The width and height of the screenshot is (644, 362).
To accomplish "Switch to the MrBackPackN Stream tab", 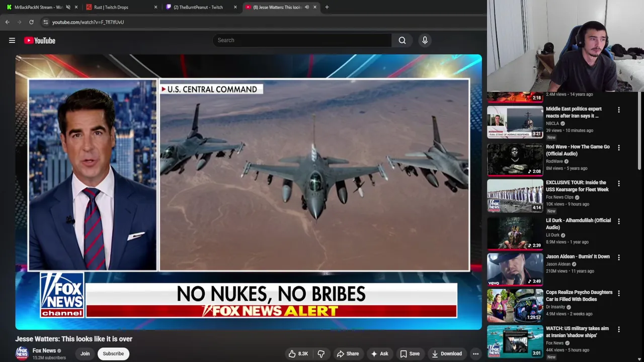I will [x=38, y=7].
